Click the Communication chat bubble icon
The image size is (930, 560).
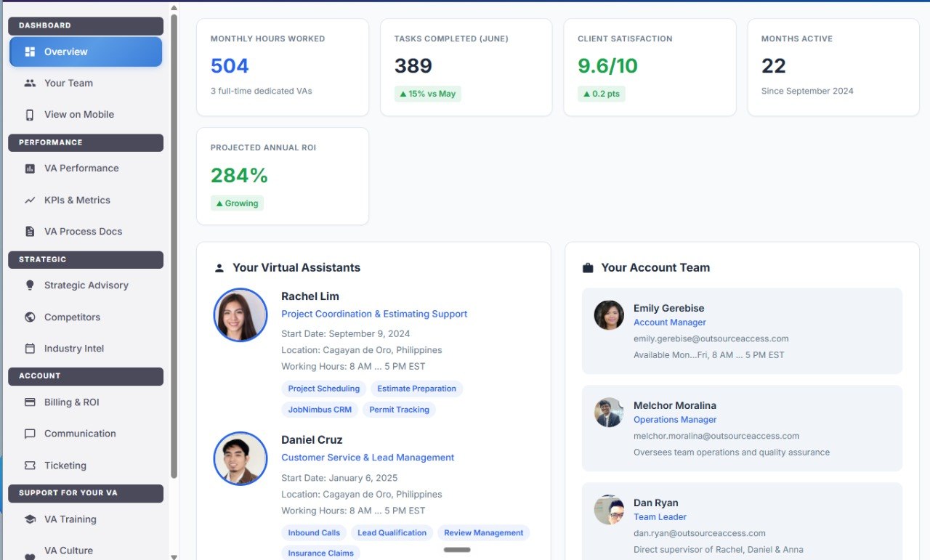coord(30,434)
